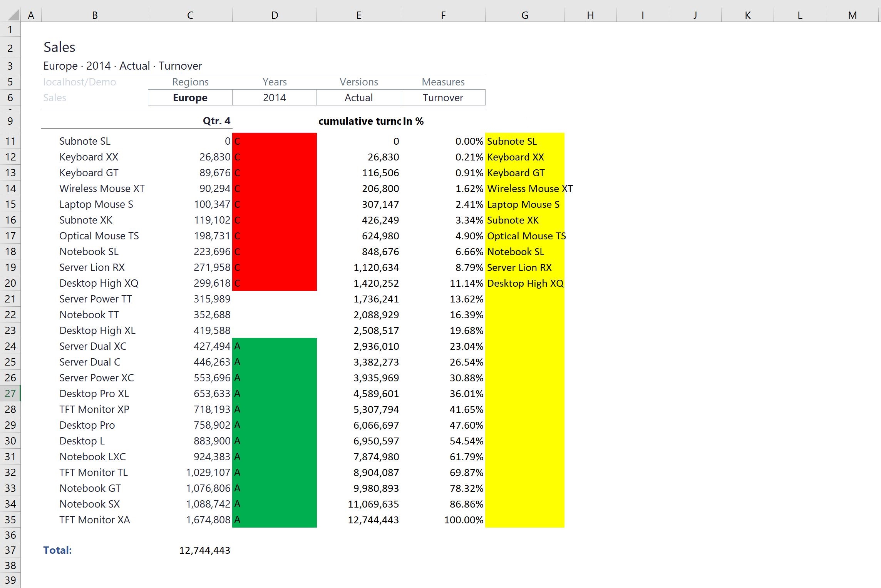Click Optical Mouse TS in column B

coord(99,236)
